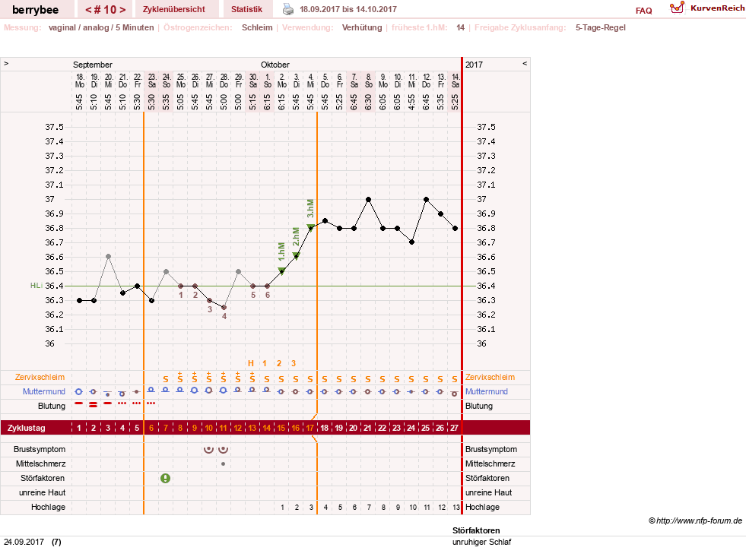Open the KurvenReich link
The height and width of the screenshot is (560, 746).
[717, 8]
